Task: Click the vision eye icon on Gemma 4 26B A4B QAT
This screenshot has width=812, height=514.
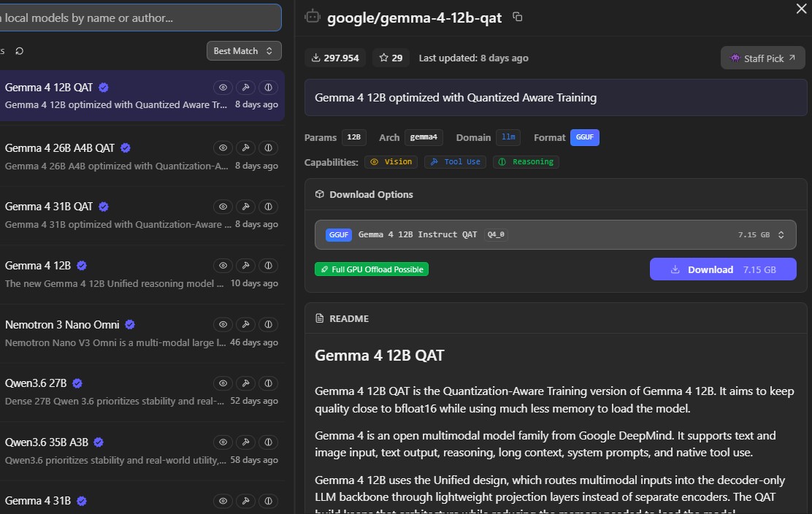Action: 223,148
